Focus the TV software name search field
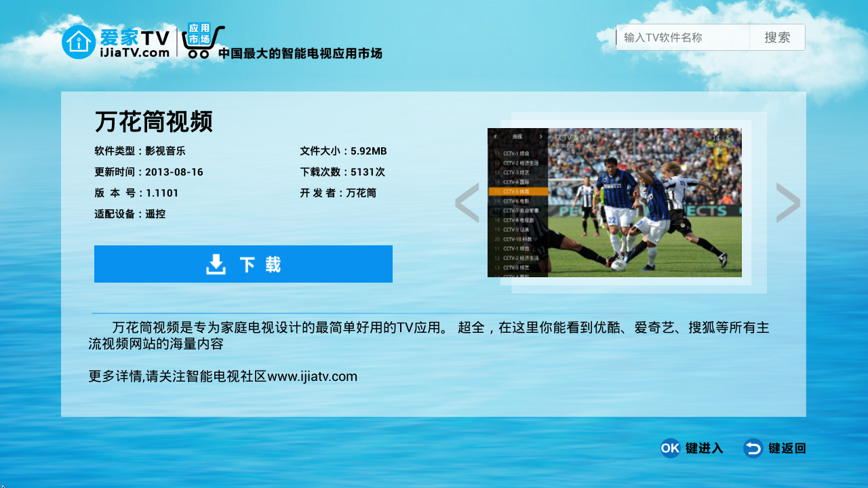 (x=682, y=38)
